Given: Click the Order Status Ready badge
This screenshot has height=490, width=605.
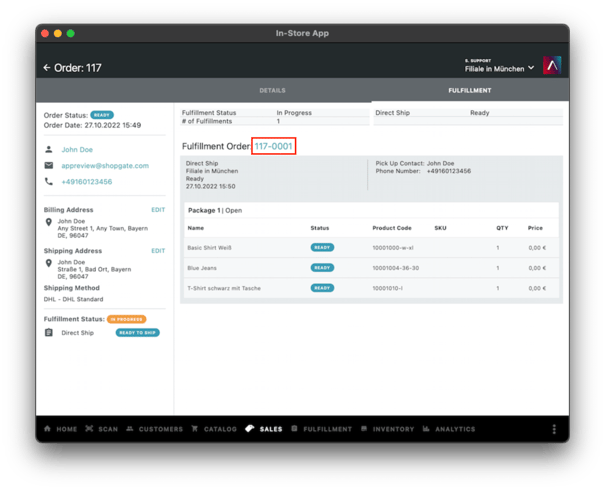Looking at the screenshot, I should click(x=102, y=115).
